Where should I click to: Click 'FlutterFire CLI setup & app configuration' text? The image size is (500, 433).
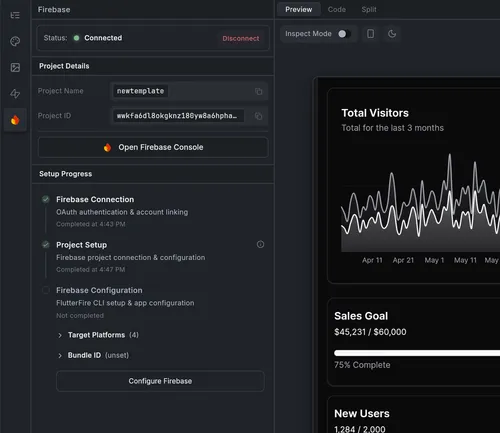125,303
